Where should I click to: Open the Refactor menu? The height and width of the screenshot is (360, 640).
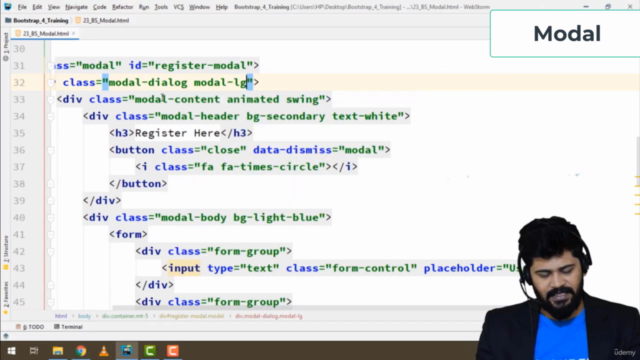click(122, 7)
